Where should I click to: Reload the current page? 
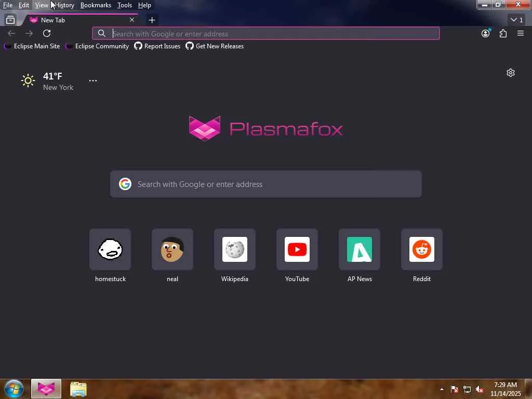click(x=47, y=33)
